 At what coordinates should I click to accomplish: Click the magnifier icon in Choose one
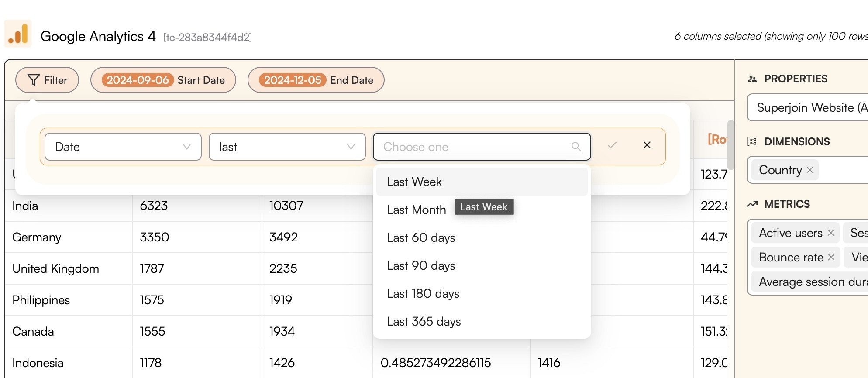[576, 147]
